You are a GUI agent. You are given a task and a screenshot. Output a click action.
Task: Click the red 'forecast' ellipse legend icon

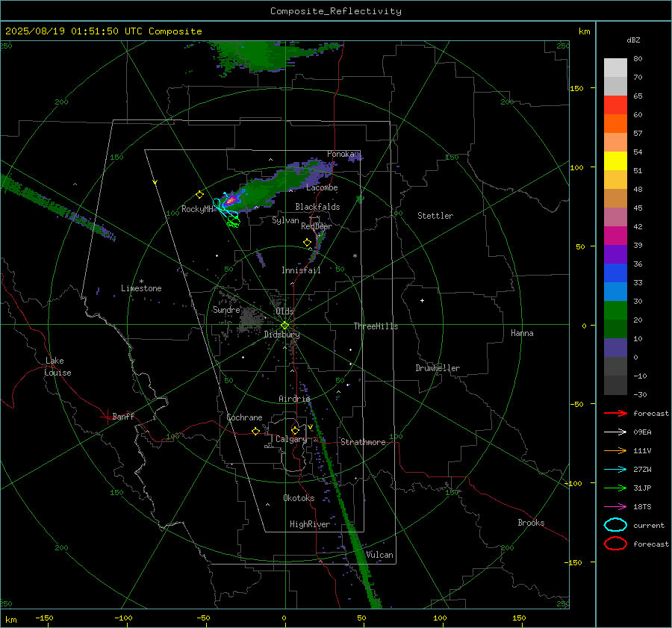click(615, 544)
